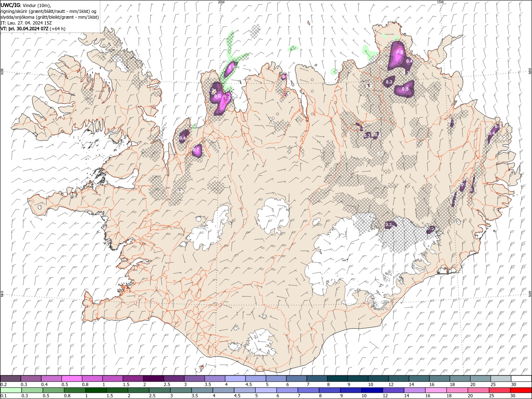Click the "12" value in the upper legend row

coord(391,384)
